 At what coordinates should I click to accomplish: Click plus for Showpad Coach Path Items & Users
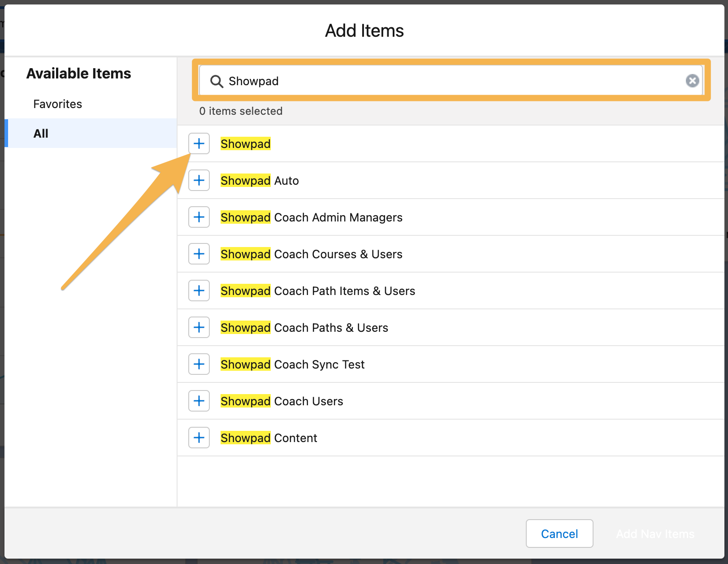point(199,291)
